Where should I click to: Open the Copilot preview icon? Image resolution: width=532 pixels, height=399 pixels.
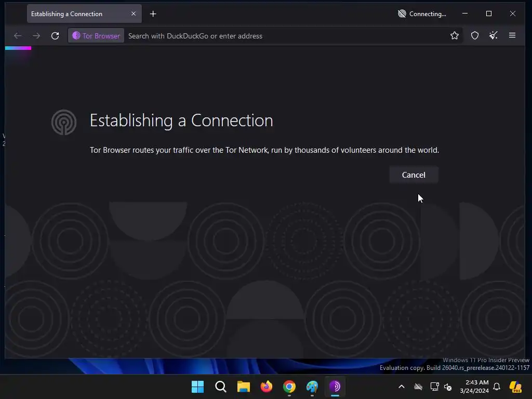pos(516,387)
